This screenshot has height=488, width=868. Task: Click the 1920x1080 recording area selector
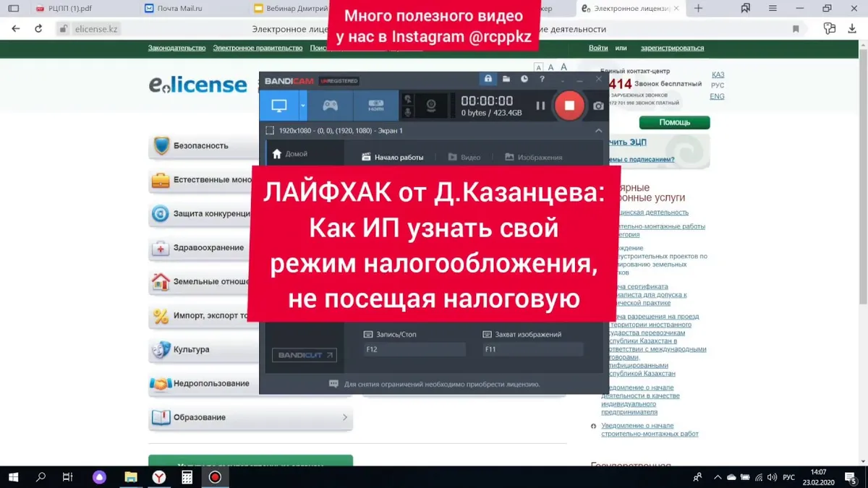tap(334, 131)
